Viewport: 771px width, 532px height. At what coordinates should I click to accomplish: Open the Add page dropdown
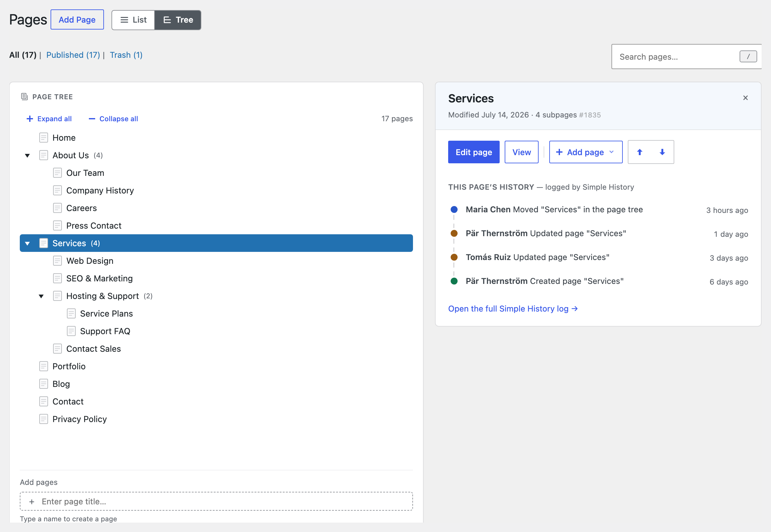tap(586, 152)
